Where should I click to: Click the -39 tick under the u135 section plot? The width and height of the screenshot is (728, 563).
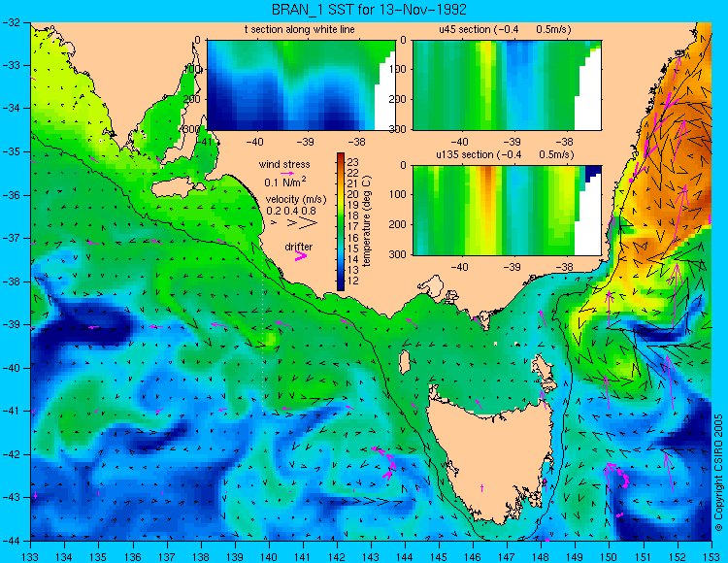click(x=513, y=267)
